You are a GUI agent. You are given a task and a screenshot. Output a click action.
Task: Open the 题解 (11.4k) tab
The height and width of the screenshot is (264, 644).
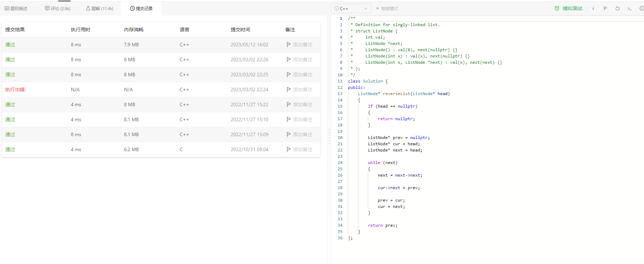click(x=100, y=8)
